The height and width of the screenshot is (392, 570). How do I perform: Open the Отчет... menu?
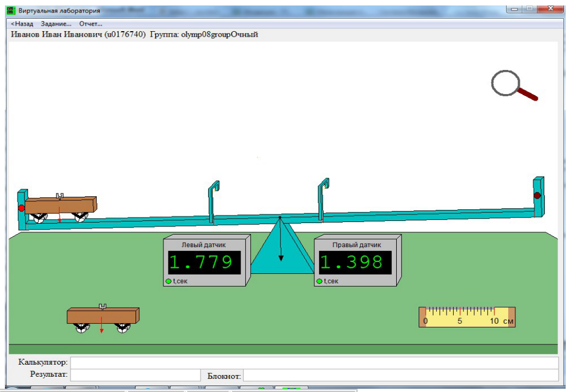91,24
